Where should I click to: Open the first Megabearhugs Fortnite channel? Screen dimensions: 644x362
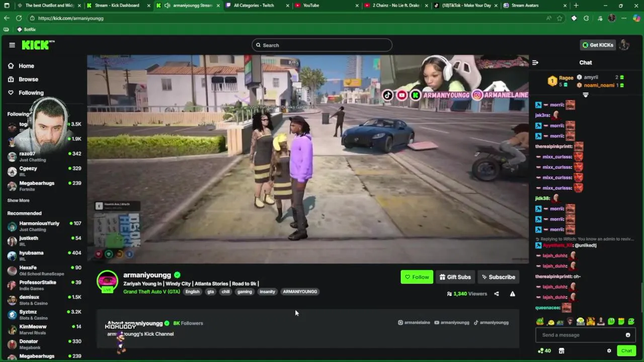point(44,186)
